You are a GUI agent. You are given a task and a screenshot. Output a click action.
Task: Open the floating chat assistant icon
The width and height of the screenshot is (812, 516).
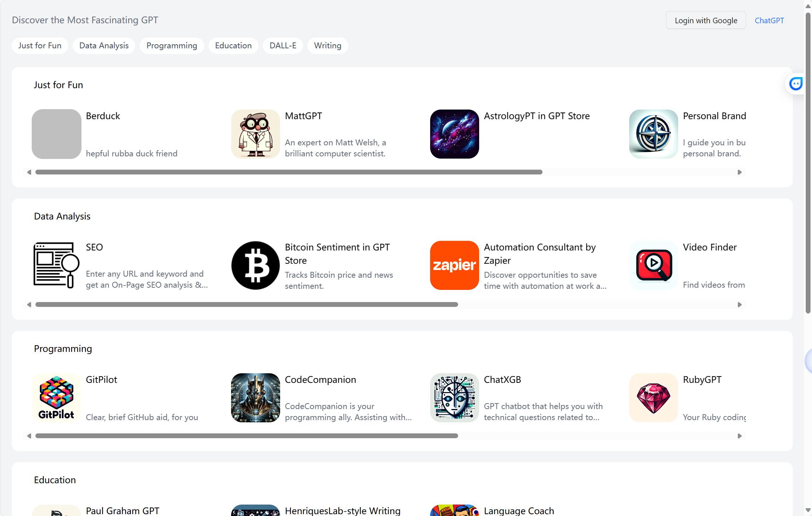point(795,84)
